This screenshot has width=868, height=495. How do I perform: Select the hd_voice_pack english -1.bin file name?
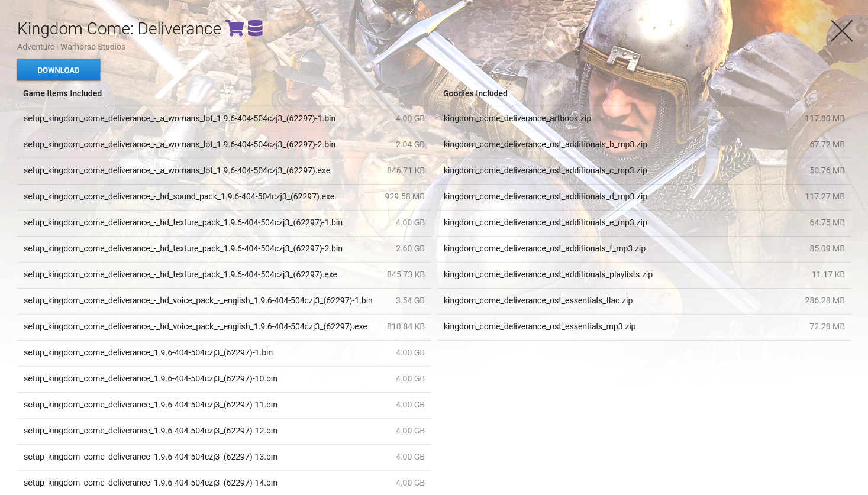198,300
